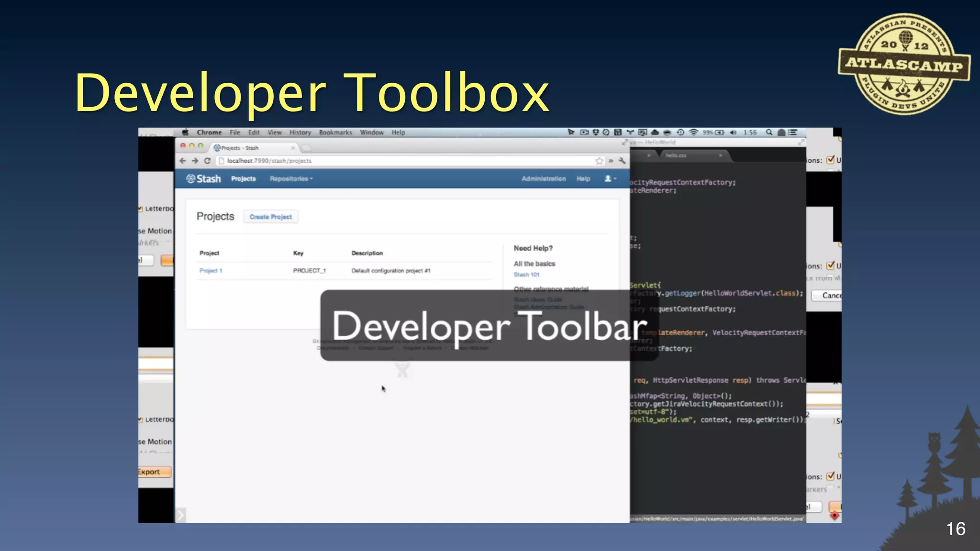The image size is (980, 551).
Task: Click 'Default configuration project #1' description
Action: click(390, 271)
